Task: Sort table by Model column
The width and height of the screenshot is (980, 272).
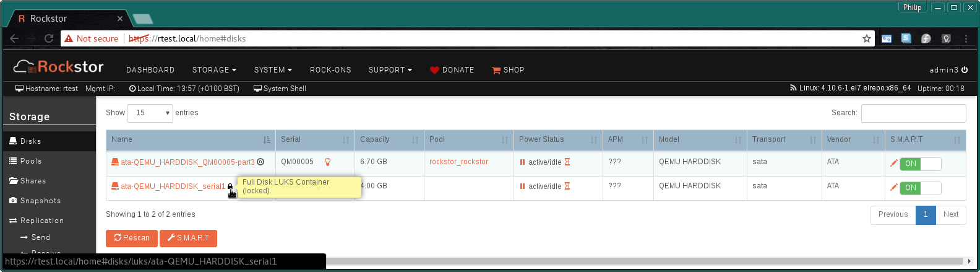Action: point(700,139)
